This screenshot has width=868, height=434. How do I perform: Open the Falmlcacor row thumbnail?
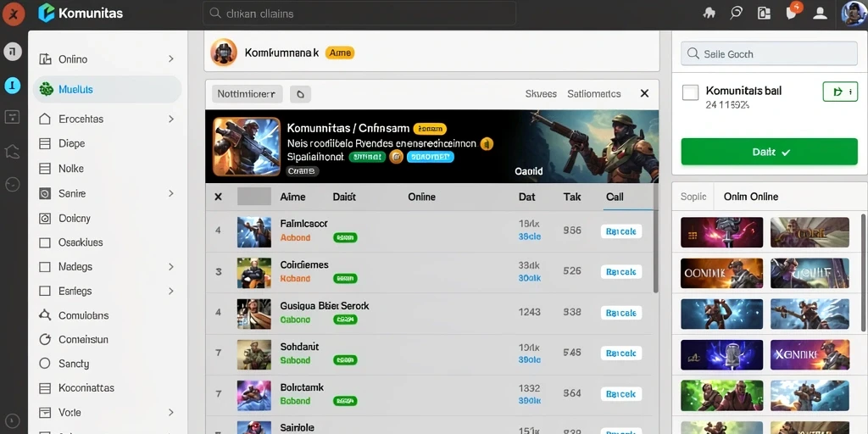(x=254, y=232)
